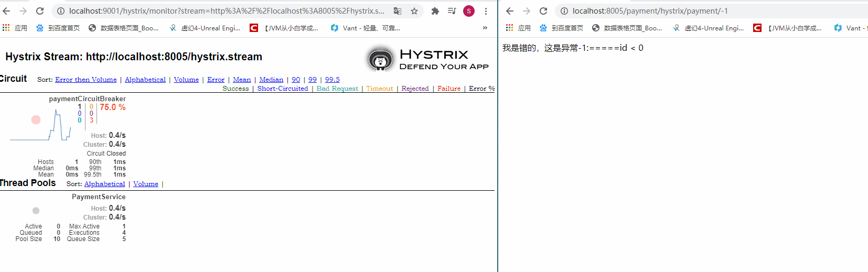Viewport: 868px width, 272px height.
Task: Sort thread pools by Volume
Action: (146, 184)
